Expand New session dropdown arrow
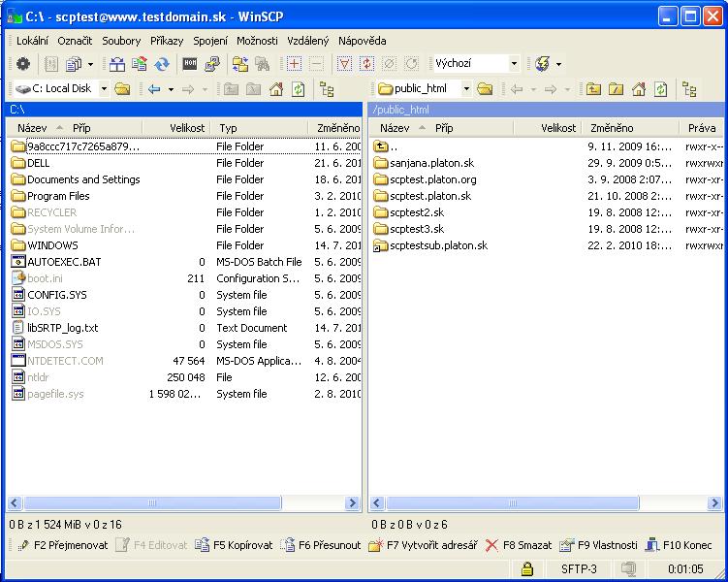The width and height of the screenshot is (728, 582). click(x=558, y=64)
